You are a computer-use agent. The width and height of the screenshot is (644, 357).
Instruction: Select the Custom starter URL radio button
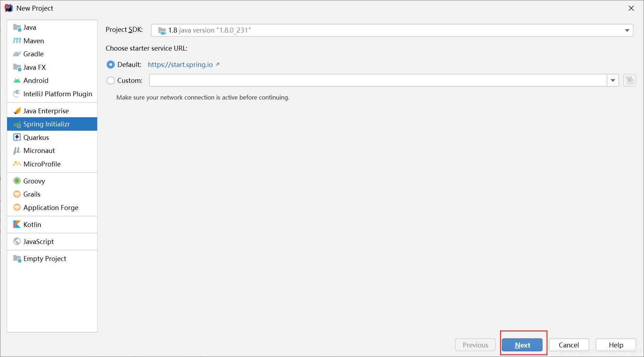(x=111, y=80)
